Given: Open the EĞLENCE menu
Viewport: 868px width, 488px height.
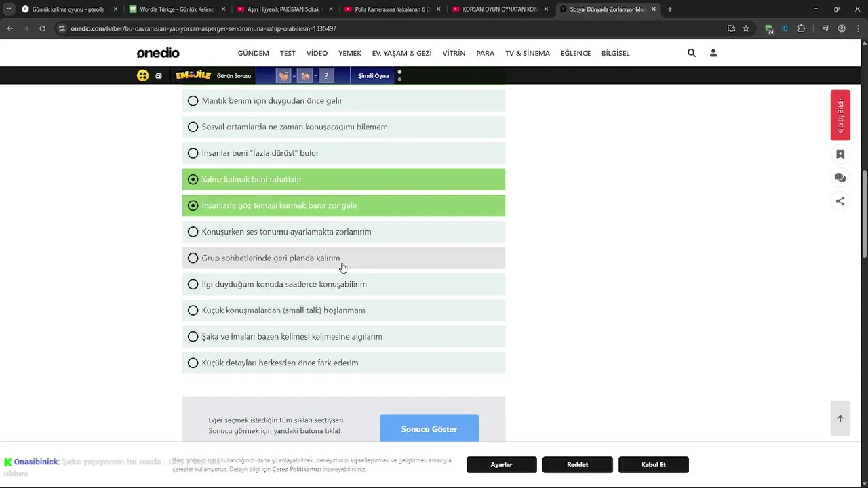Looking at the screenshot, I should tap(576, 53).
